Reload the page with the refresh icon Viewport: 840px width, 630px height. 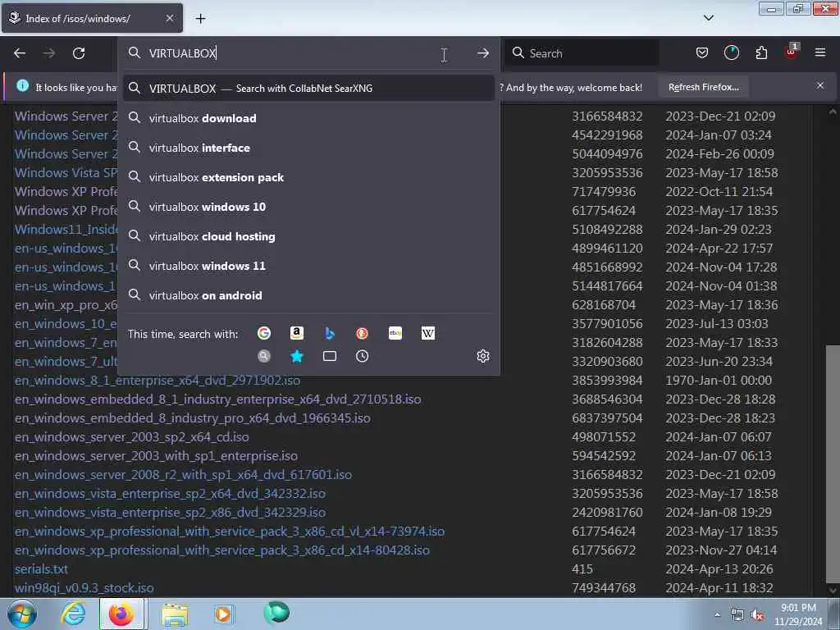coord(79,53)
